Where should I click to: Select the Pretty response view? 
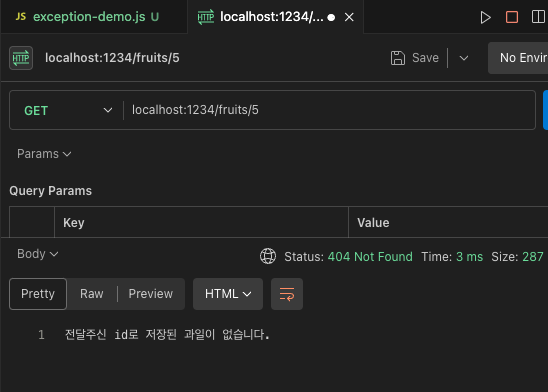click(x=38, y=294)
